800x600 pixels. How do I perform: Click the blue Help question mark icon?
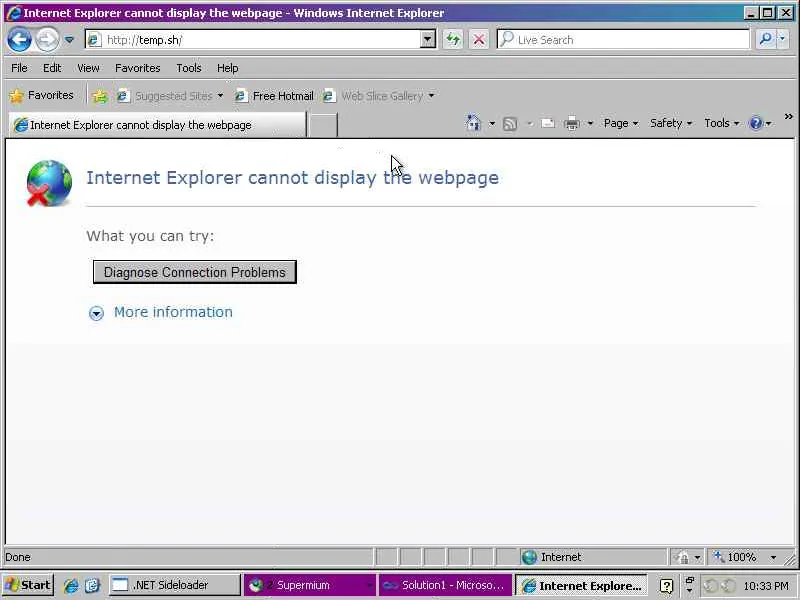coord(756,123)
